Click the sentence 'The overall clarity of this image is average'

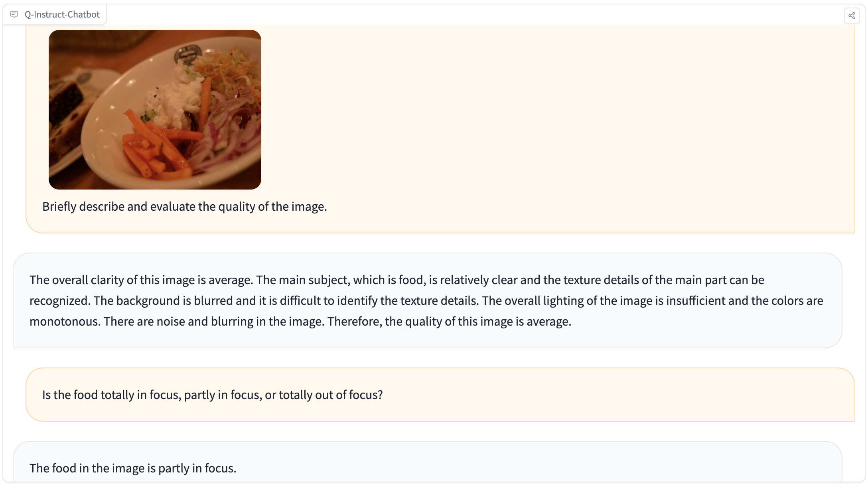tap(141, 280)
